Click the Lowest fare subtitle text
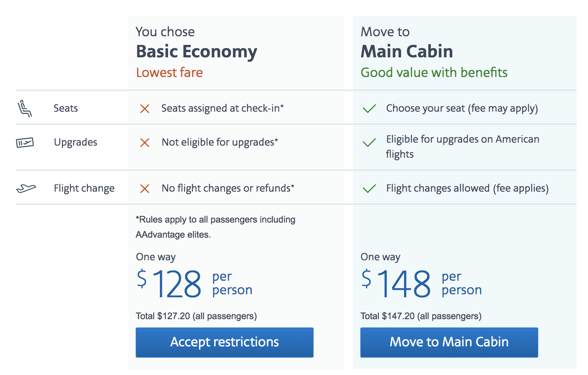 click(169, 72)
